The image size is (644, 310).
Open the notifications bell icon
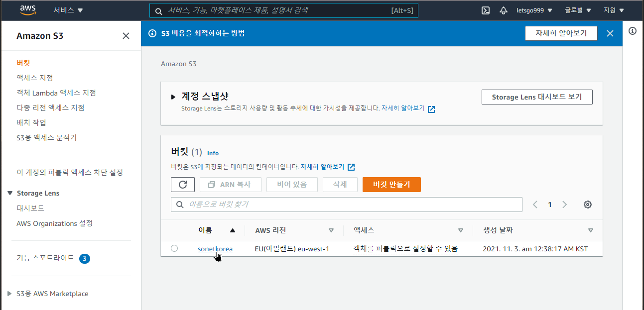[x=504, y=10]
